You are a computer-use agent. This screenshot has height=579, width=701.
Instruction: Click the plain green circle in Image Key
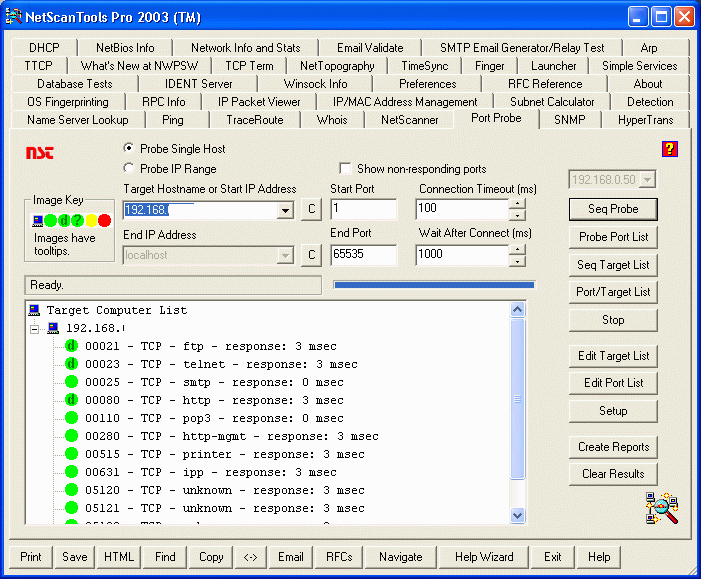coord(51,220)
